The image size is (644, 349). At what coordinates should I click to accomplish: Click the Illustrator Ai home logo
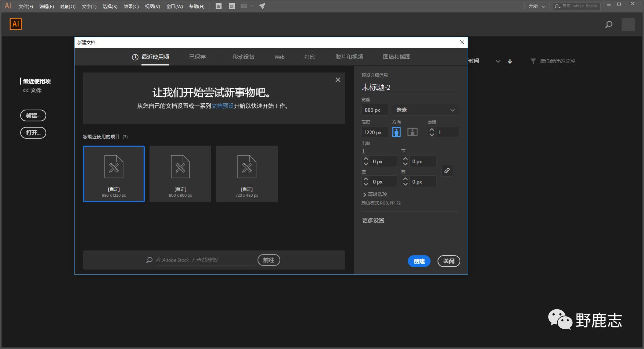click(x=16, y=24)
